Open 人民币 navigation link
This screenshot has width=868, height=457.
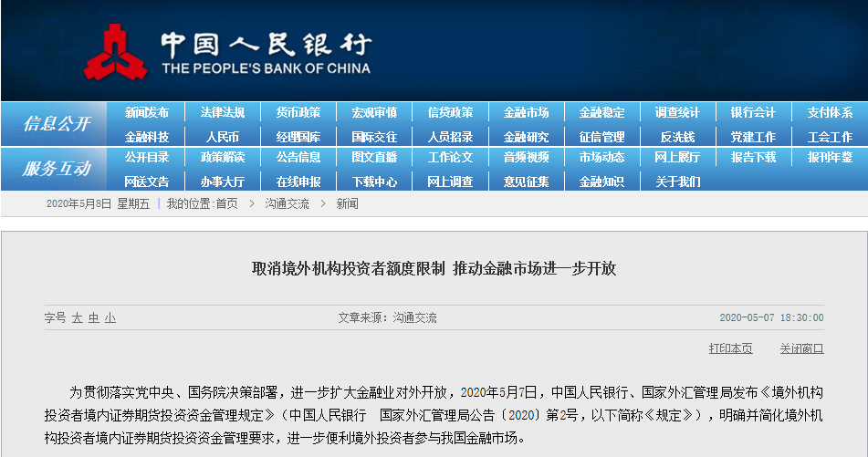(223, 137)
